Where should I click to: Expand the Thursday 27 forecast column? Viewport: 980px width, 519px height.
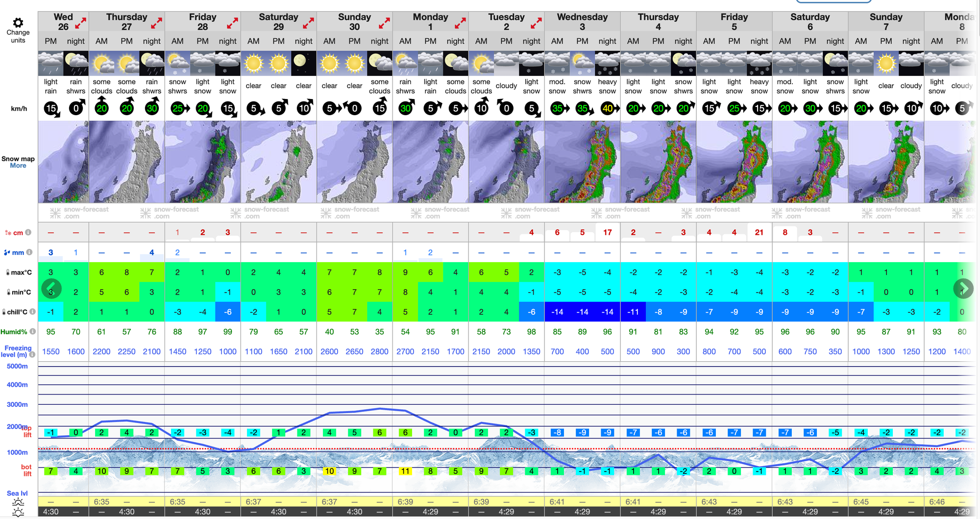tap(157, 23)
